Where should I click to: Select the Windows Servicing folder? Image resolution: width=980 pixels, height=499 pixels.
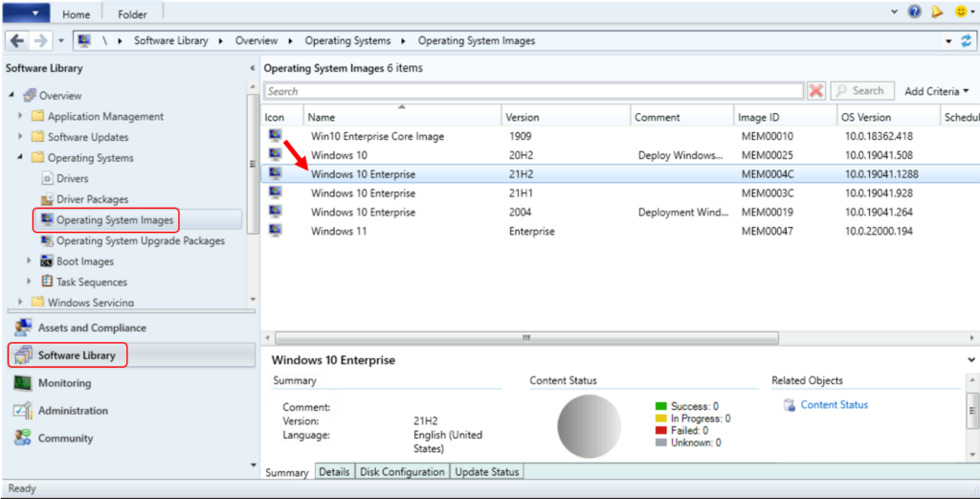point(91,302)
